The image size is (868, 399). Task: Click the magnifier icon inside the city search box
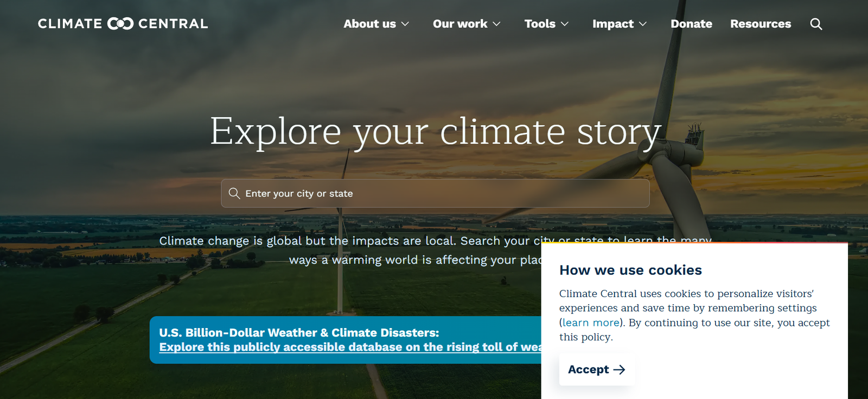(234, 194)
